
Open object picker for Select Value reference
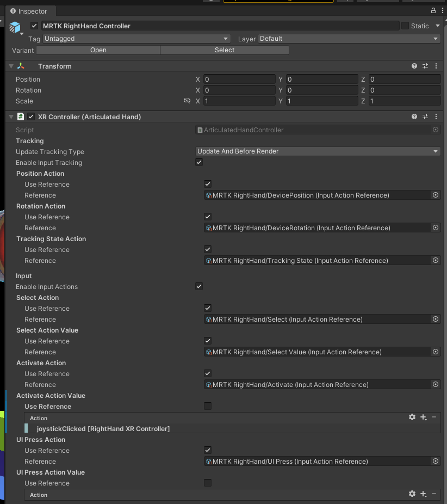click(436, 352)
